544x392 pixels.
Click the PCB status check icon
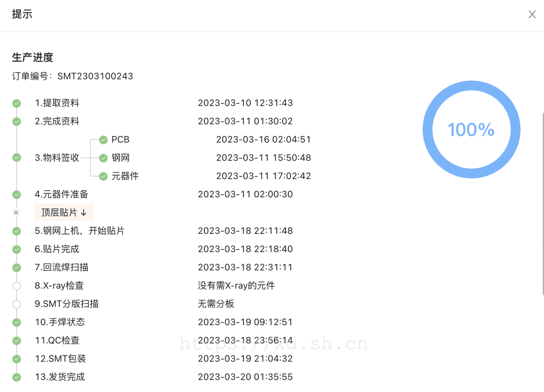[103, 140]
